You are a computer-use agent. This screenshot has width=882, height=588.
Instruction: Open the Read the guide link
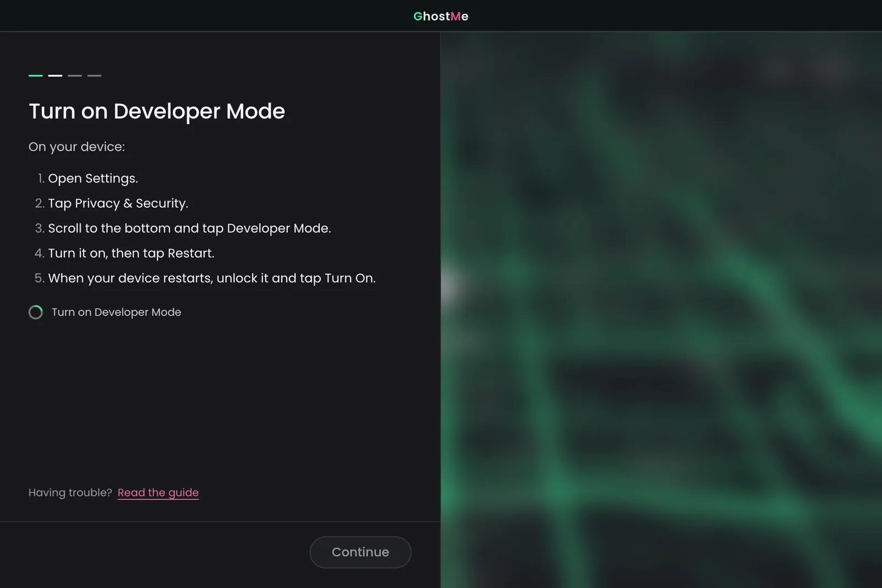pos(158,493)
